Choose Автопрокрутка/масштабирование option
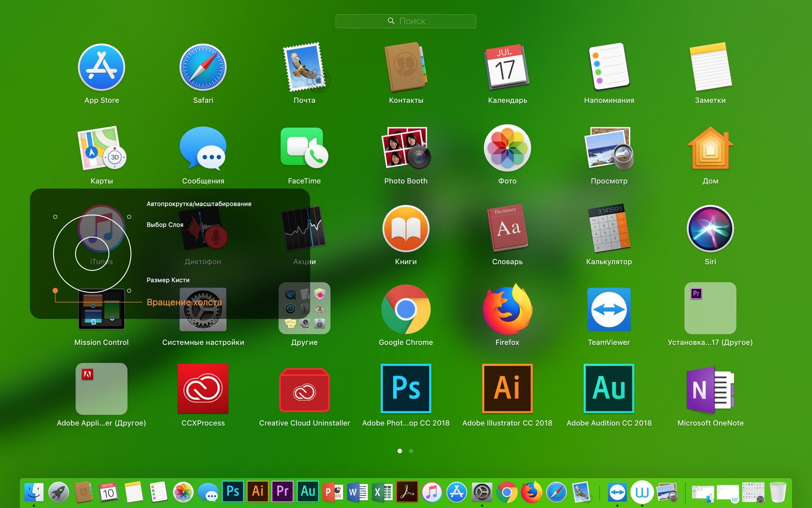Screen dimensions: 812x508 tap(199, 204)
